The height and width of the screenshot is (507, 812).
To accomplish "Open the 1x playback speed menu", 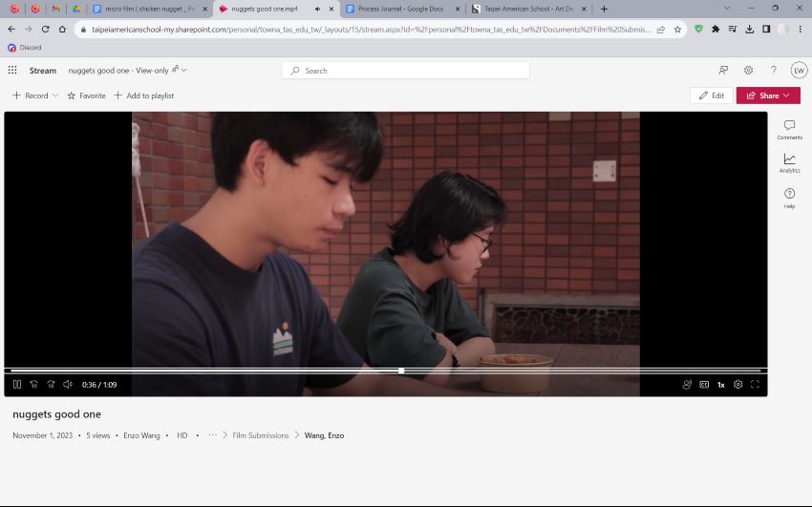I will [x=721, y=385].
